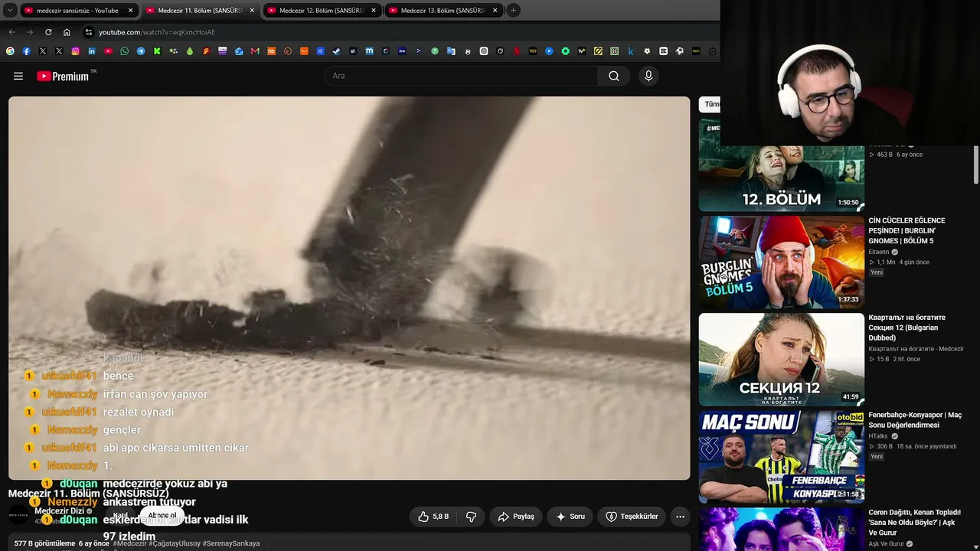The image size is (980, 551).
Task: Click the Teşekkürler thanks button
Action: (632, 517)
